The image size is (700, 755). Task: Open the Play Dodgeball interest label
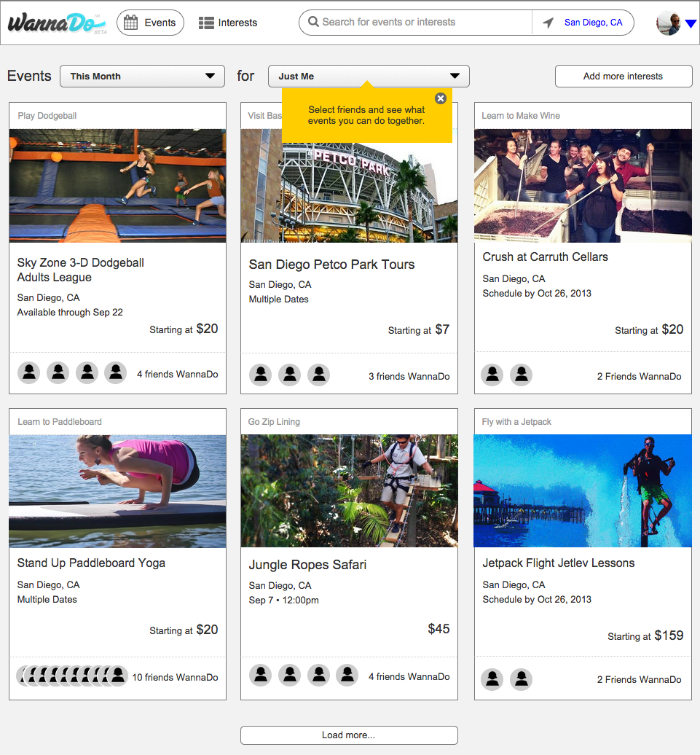click(47, 116)
